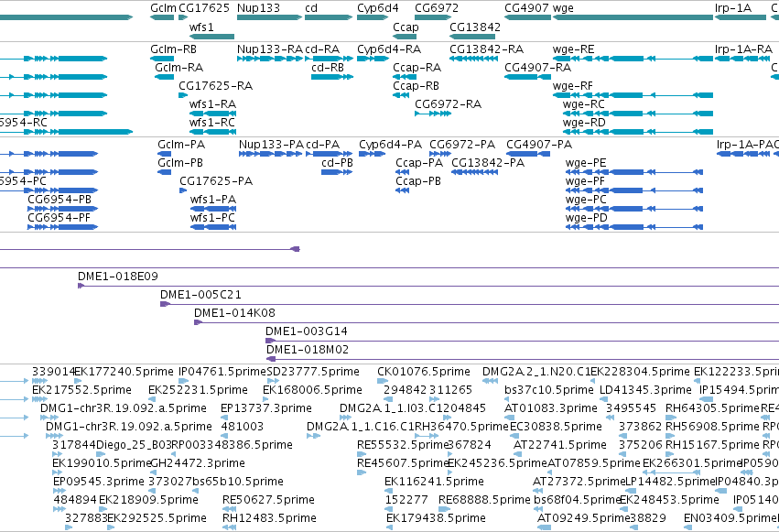Viewport: 779px width, 532px height.
Task: Click EST EK168006.5prime
Action: (312, 390)
